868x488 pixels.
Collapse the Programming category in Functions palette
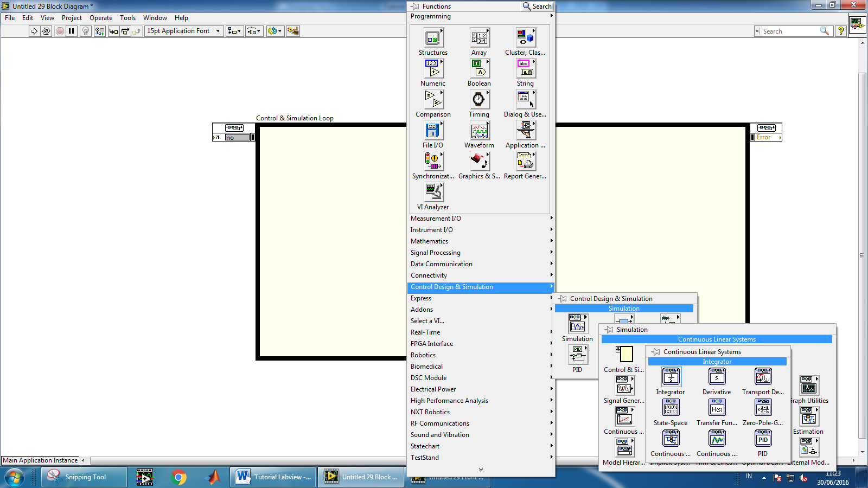pos(481,16)
